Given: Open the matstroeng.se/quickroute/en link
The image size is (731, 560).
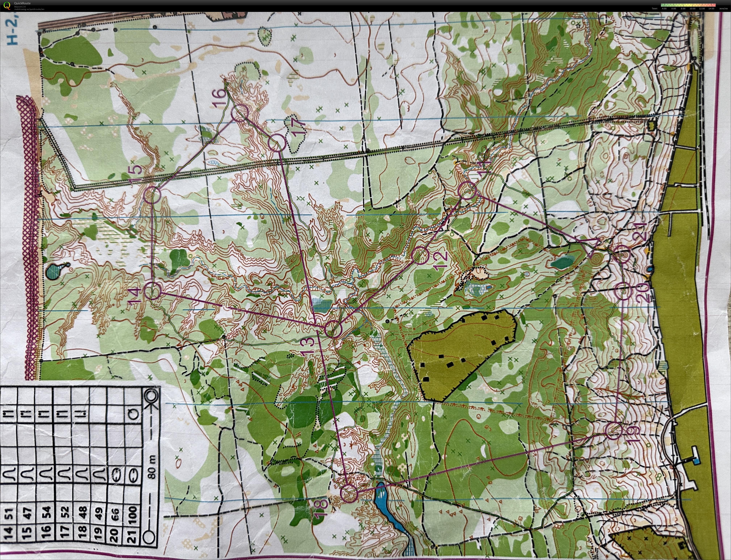Looking at the screenshot, I should click(29, 9).
